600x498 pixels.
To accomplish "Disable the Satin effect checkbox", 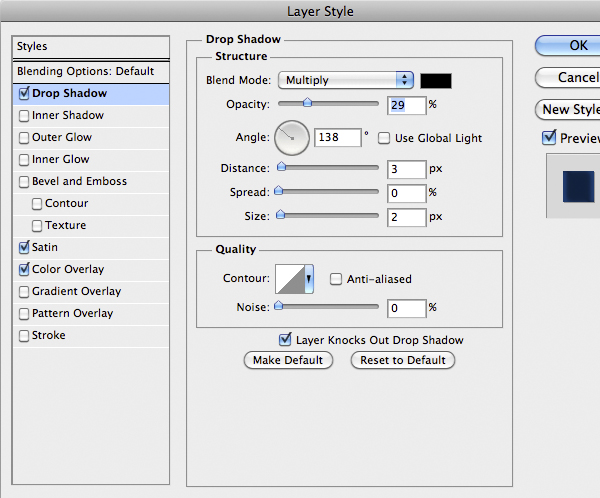I will (x=24, y=248).
